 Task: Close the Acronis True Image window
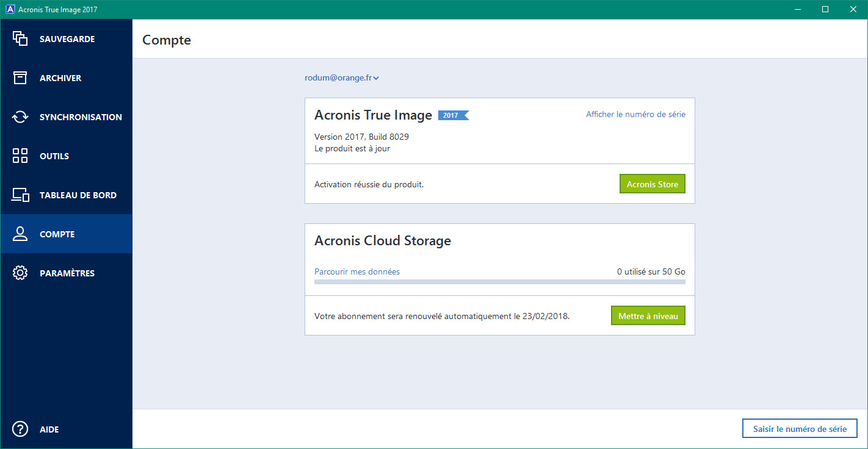coord(853,9)
